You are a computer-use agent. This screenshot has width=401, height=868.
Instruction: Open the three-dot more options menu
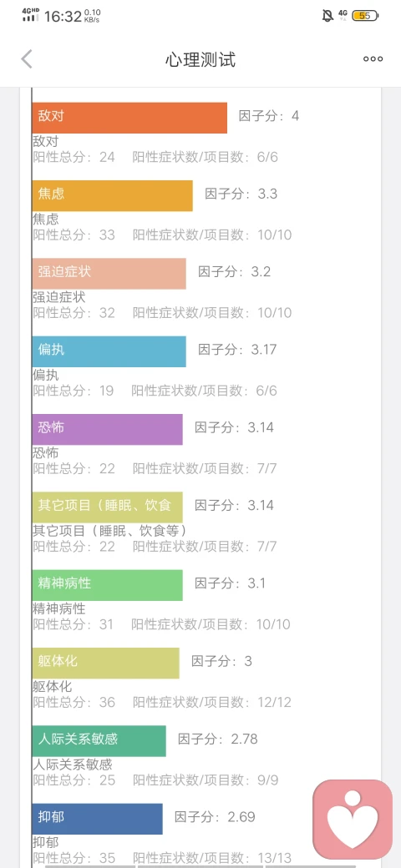373,59
